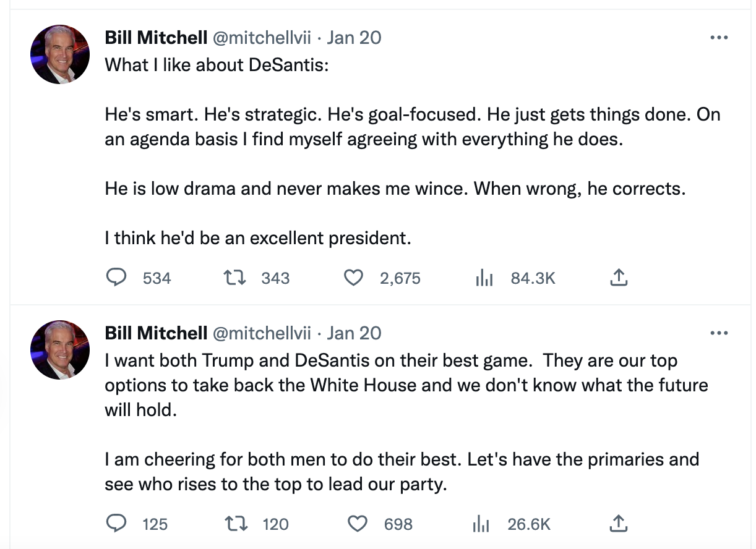Like the tweet praising DeSantis
This screenshot has height=549, width=756.
point(353,278)
